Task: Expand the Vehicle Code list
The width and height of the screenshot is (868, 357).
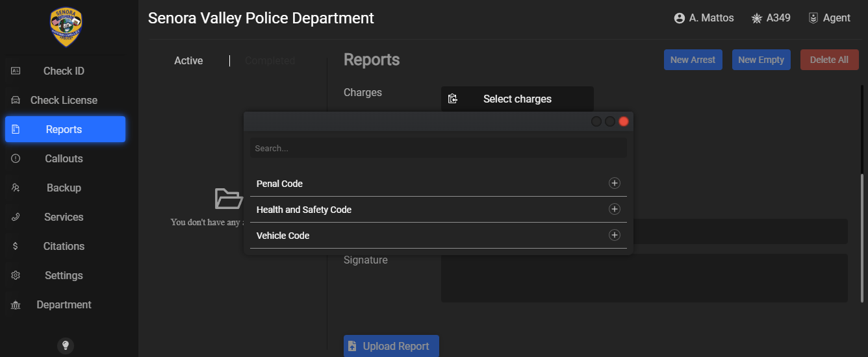Action: [614, 235]
